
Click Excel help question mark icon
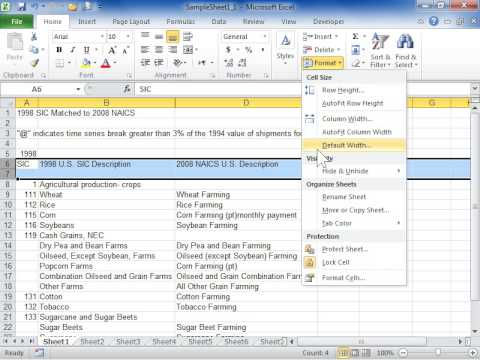click(434, 21)
